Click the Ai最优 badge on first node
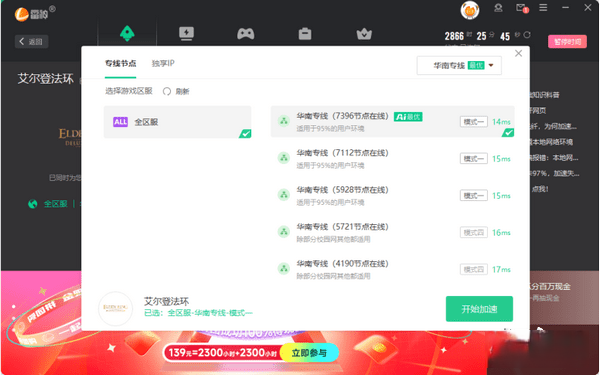Screen dimensions: 600x375 point(408,117)
